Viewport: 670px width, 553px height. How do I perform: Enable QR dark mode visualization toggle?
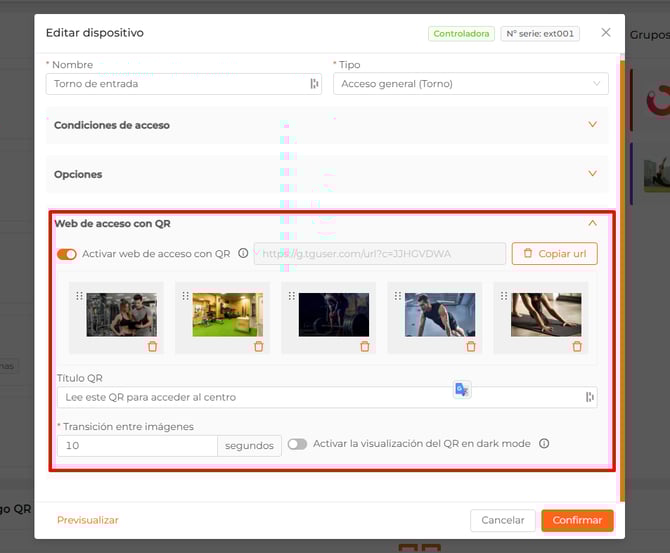(x=297, y=444)
